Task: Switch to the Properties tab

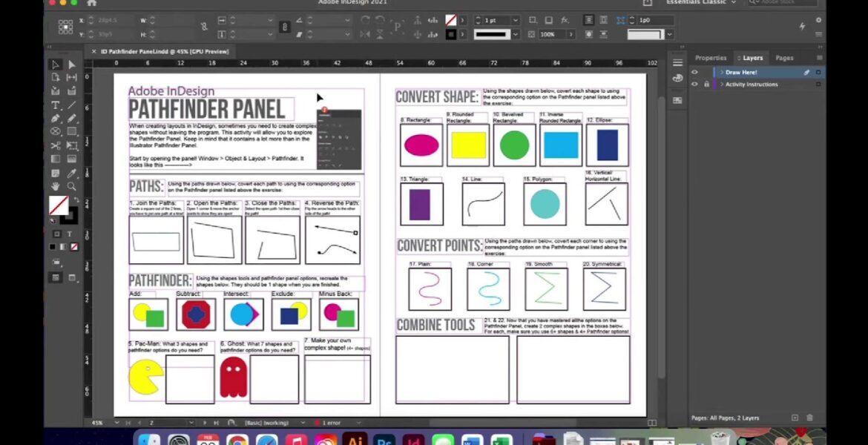Action: pyautogui.click(x=711, y=58)
